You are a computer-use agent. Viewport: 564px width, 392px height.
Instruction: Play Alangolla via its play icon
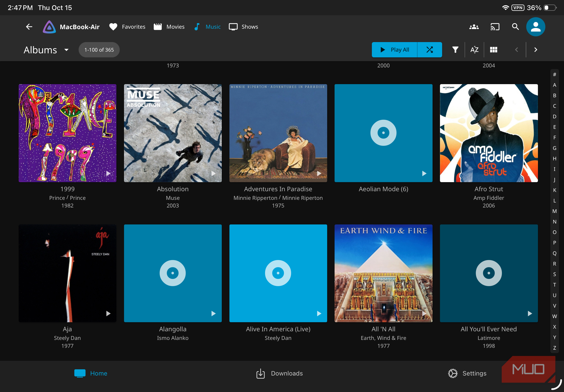[x=213, y=314]
